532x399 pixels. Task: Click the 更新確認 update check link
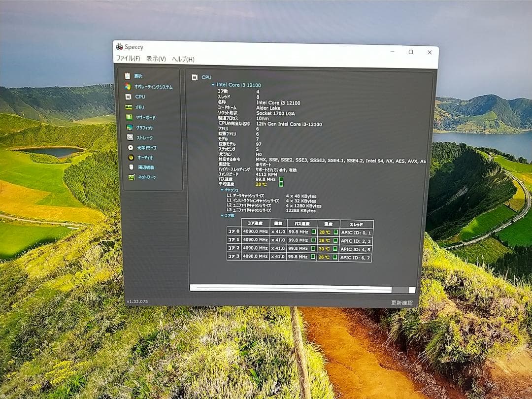tap(401, 303)
